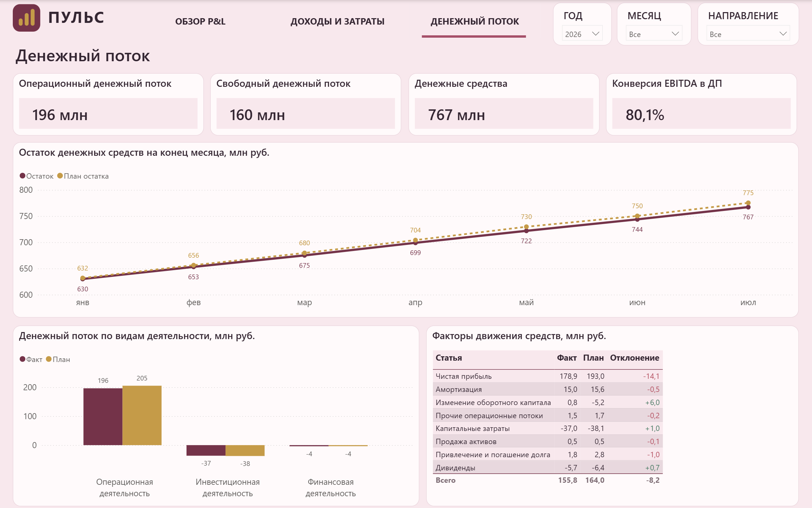Click the янв plan point labeled 632
The width and height of the screenshot is (812, 508).
coord(83,278)
